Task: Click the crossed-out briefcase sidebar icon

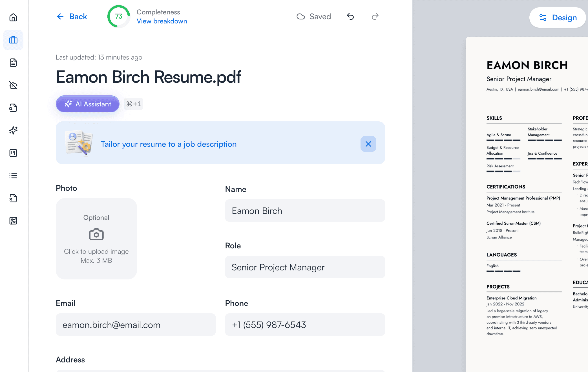Action: 13,85
